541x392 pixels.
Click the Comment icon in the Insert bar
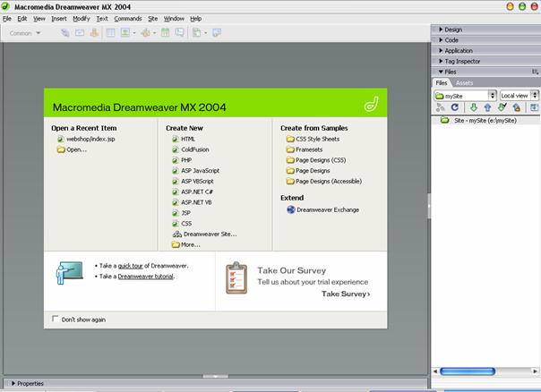point(179,33)
